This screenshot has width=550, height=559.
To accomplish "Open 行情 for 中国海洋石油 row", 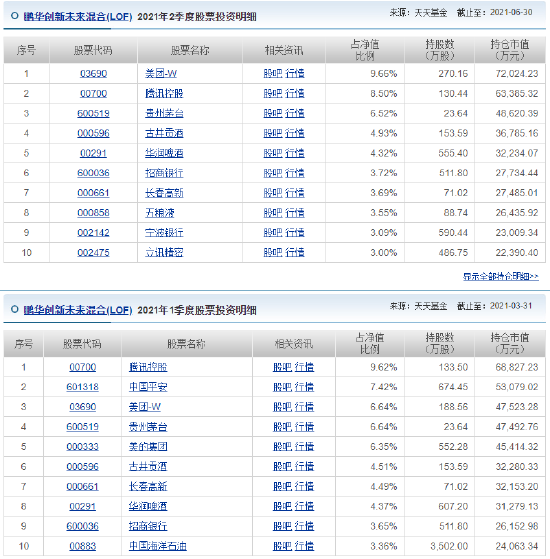I will point(304,546).
